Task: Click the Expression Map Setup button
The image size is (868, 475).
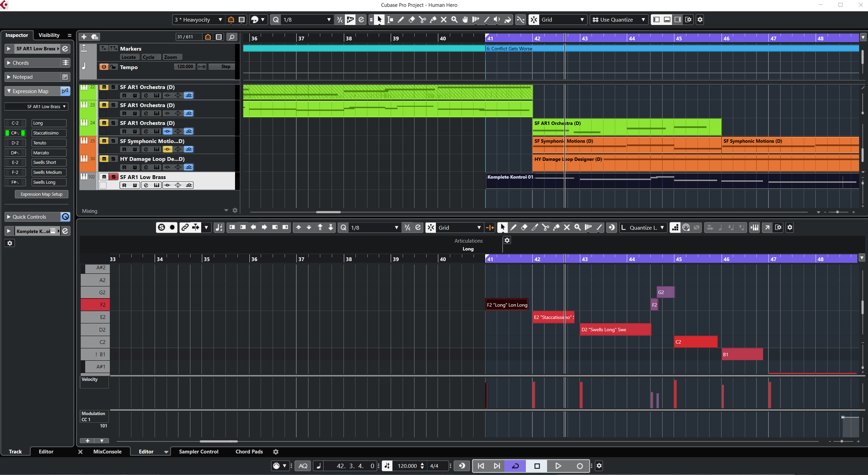Action: 41,194
